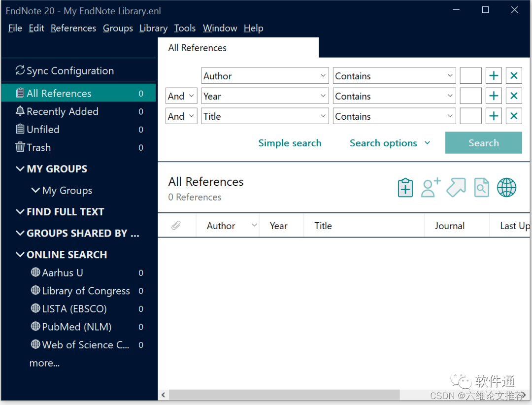Select the All References tab
The height and width of the screenshot is (405, 532).
(x=238, y=47)
